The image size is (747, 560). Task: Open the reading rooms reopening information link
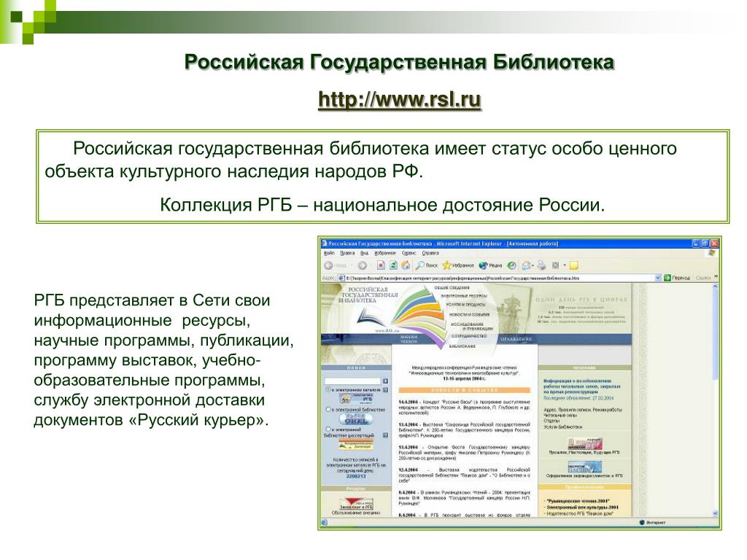[581, 386]
